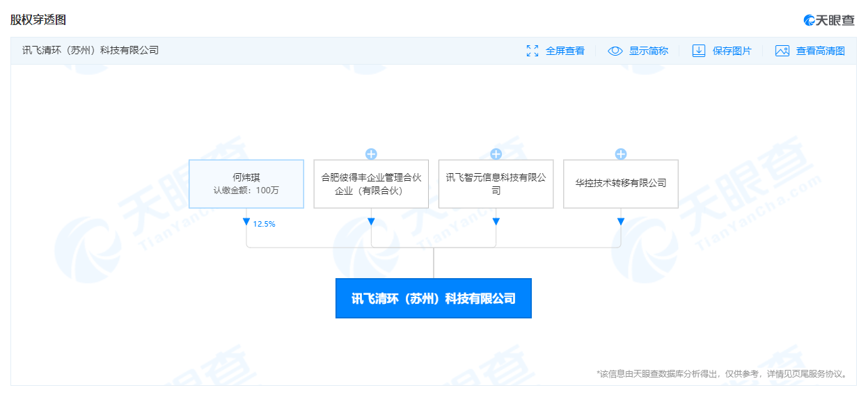Click the 天眼查 logo

point(828,20)
